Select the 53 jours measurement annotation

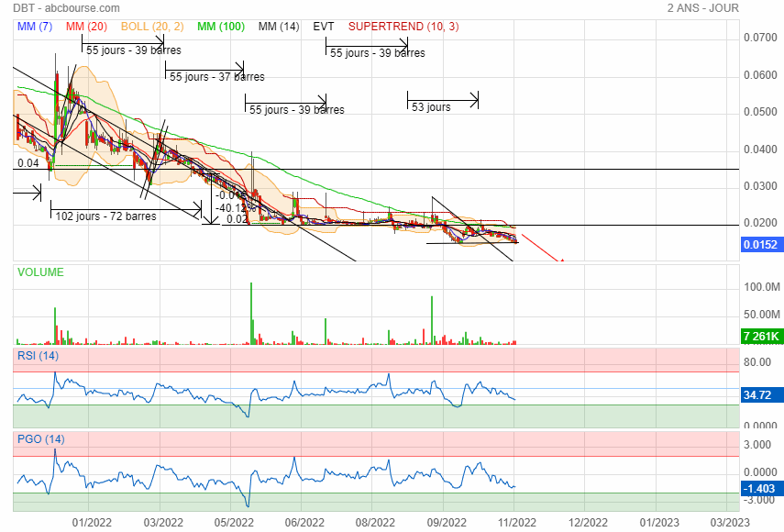point(431,107)
